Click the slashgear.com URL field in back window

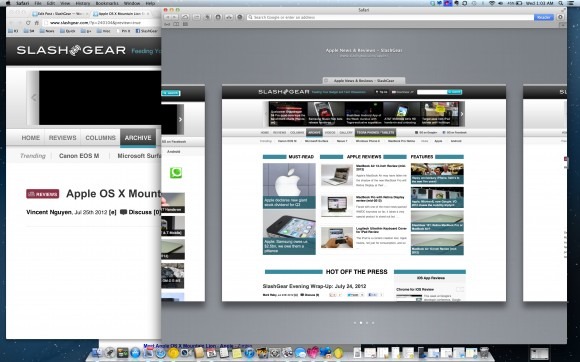tap(102, 23)
